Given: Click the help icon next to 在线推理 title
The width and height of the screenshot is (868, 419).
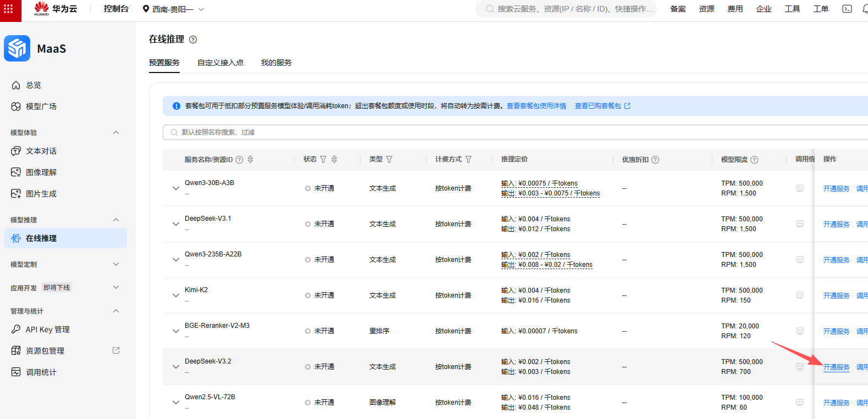Looking at the screenshot, I should tap(193, 40).
